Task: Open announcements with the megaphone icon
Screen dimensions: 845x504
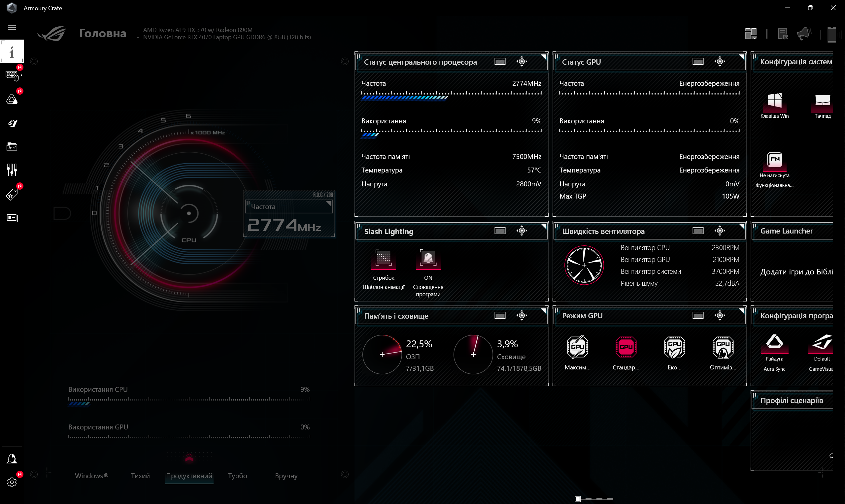Action: coord(804,33)
